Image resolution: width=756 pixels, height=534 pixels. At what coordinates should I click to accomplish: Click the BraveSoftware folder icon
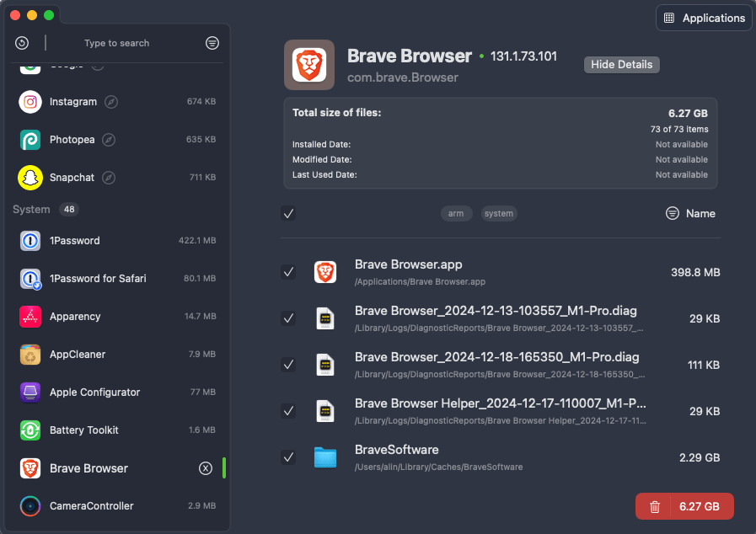tap(325, 457)
